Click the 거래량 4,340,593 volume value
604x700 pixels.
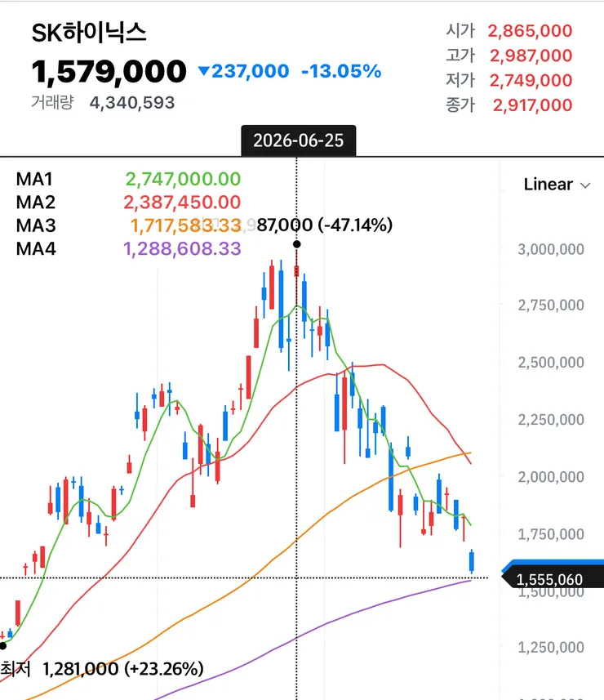[x=132, y=103]
